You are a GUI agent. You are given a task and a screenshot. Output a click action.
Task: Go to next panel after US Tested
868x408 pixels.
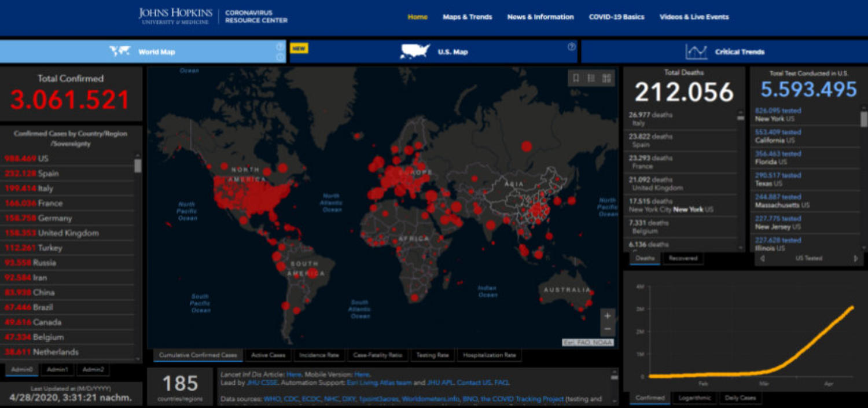855,259
